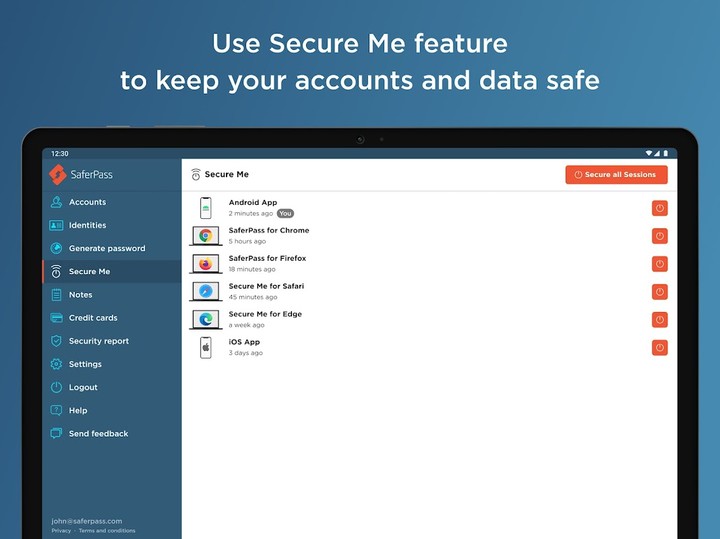
Task: End the Android App session
Action: [659, 208]
